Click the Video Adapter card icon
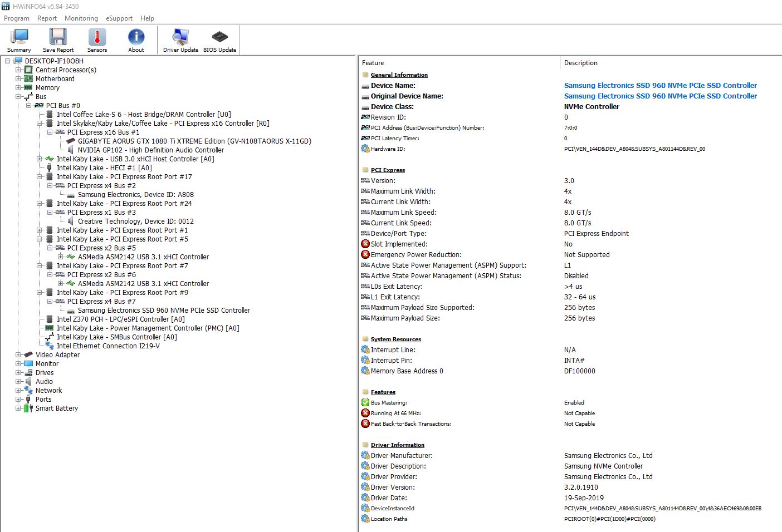782x532 pixels. tap(28, 355)
